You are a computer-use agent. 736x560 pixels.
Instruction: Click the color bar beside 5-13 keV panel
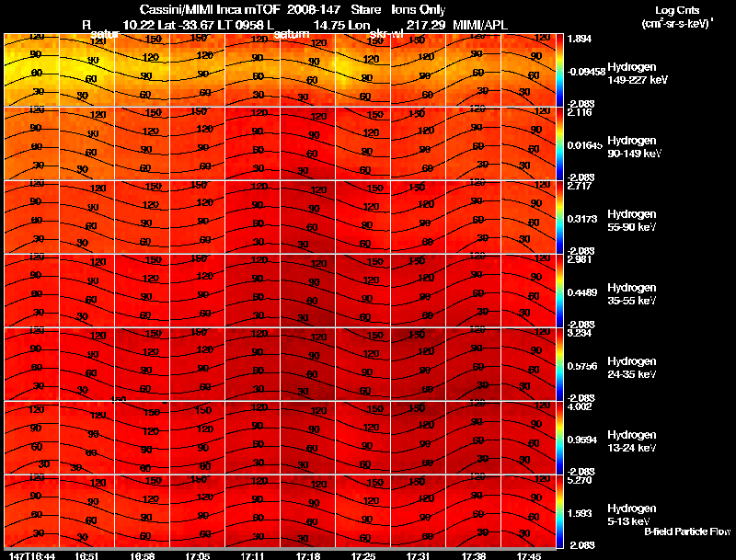[559, 511]
